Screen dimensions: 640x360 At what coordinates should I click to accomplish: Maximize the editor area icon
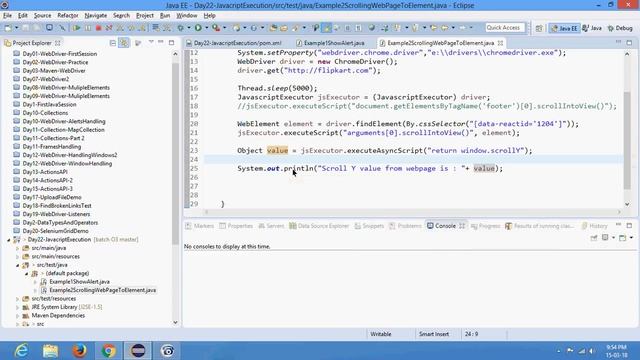pos(629,42)
